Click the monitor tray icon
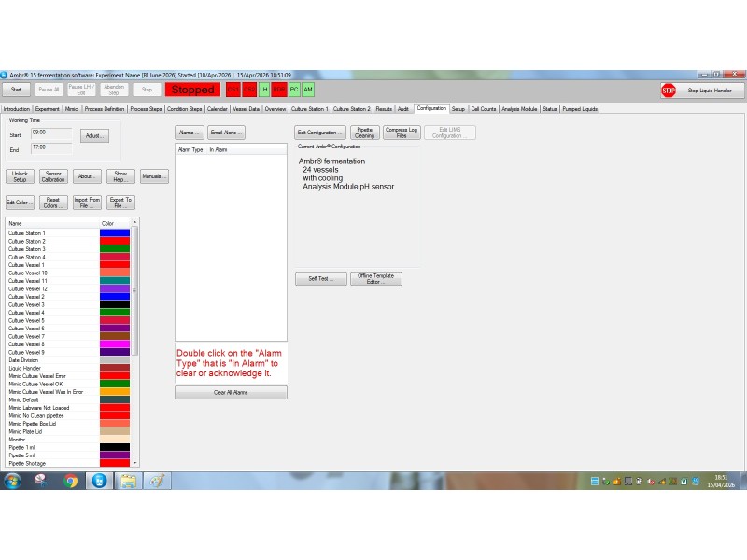This screenshot has width=747, height=560. click(x=627, y=482)
